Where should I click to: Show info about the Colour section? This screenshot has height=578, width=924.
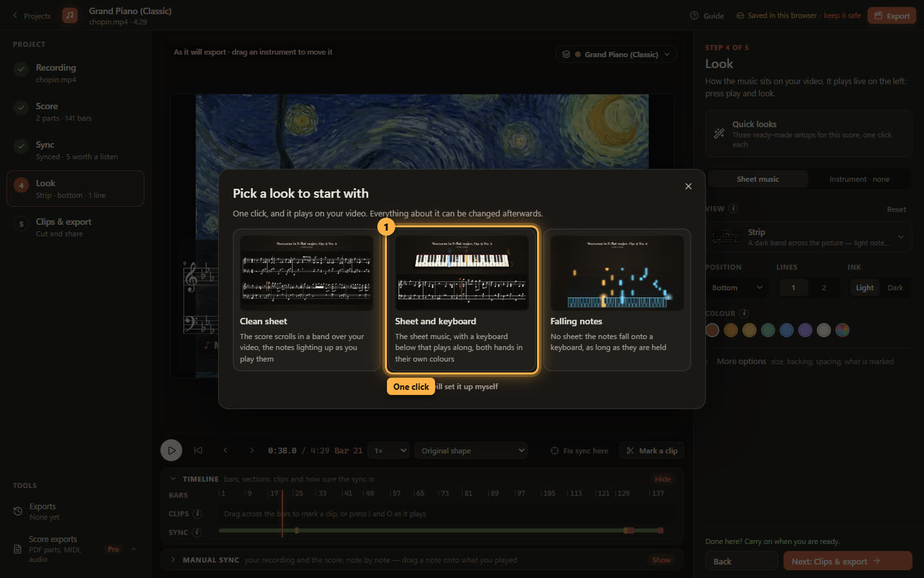pyautogui.click(x=744, y=313)
